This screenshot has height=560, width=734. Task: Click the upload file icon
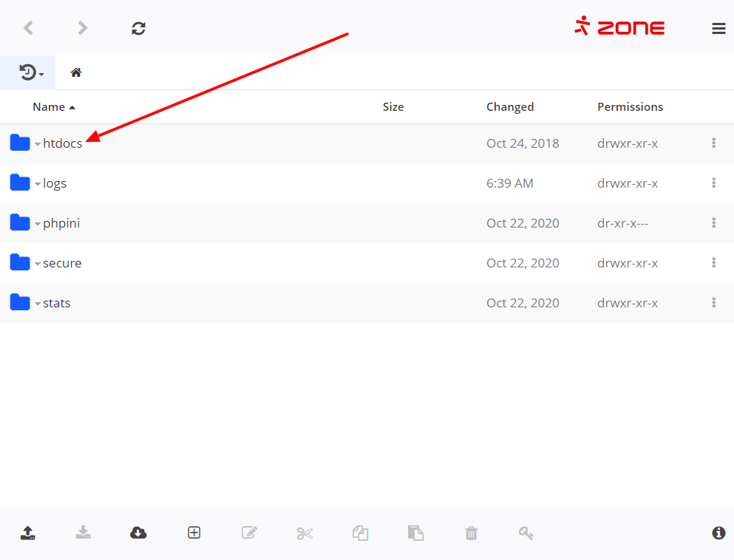[x=27, y=533]
